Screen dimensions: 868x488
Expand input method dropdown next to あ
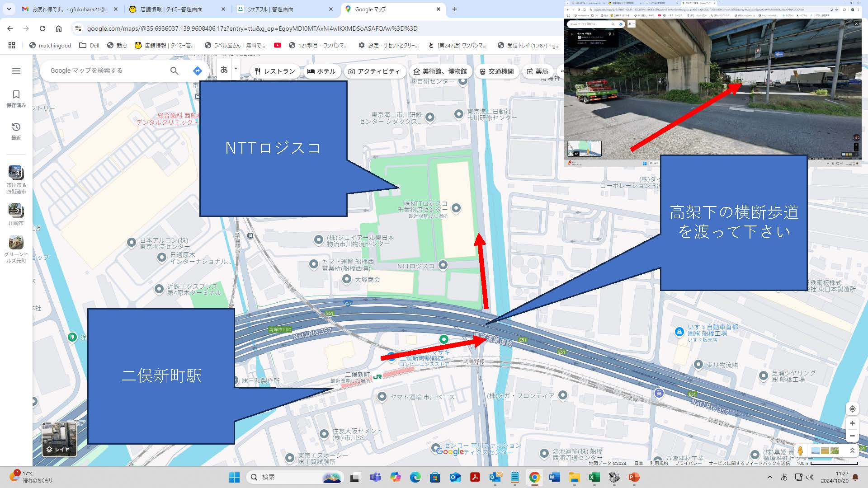tap(236, 69)
